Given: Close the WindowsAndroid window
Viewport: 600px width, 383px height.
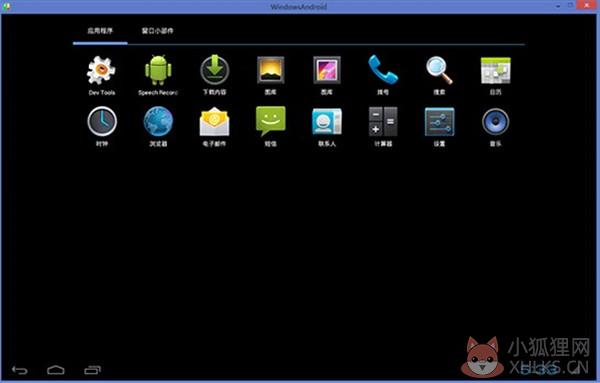Looking at the screenshot, I should point(587,5).
